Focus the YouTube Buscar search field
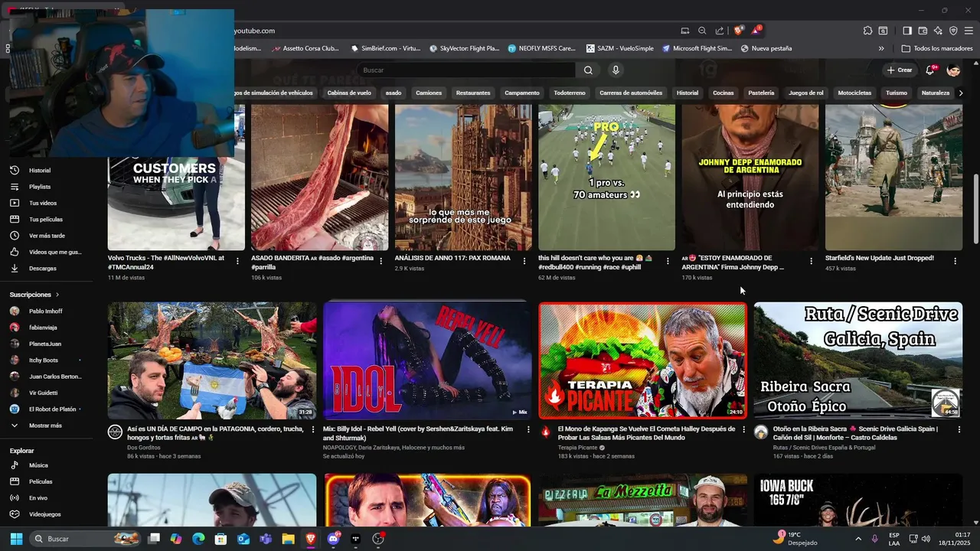Image resolution: width=980 pixels, height=551 pixels. click(x=467, y=70)
